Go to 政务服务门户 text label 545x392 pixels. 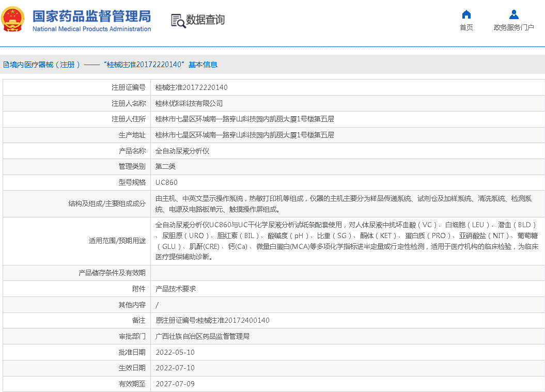[513, 27]
